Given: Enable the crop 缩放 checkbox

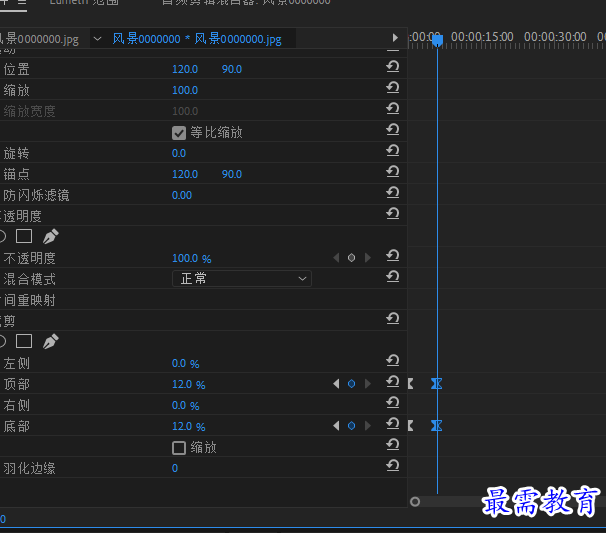Looking at the screenshot, I should point(179,448).
